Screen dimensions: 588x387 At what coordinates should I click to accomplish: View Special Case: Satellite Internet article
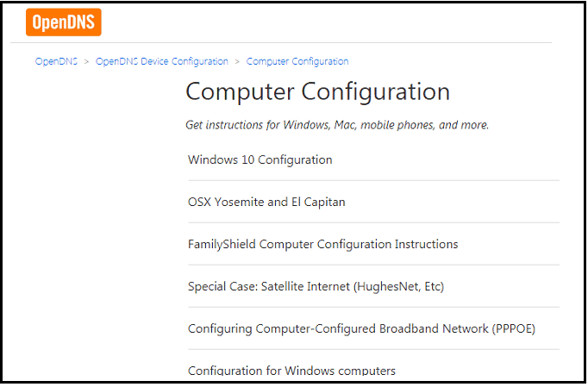click(x=316, y=286)
